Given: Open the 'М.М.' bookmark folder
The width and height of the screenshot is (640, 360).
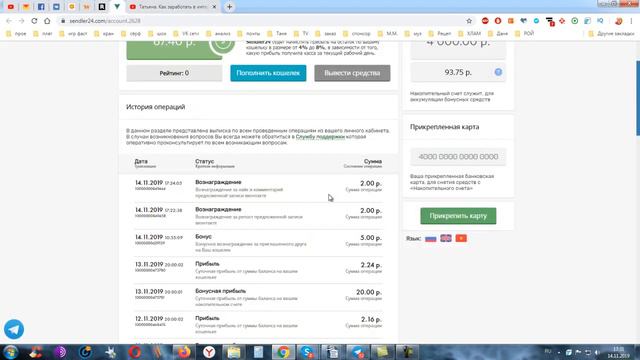Looking at the screenshot, I should [387, 33].
